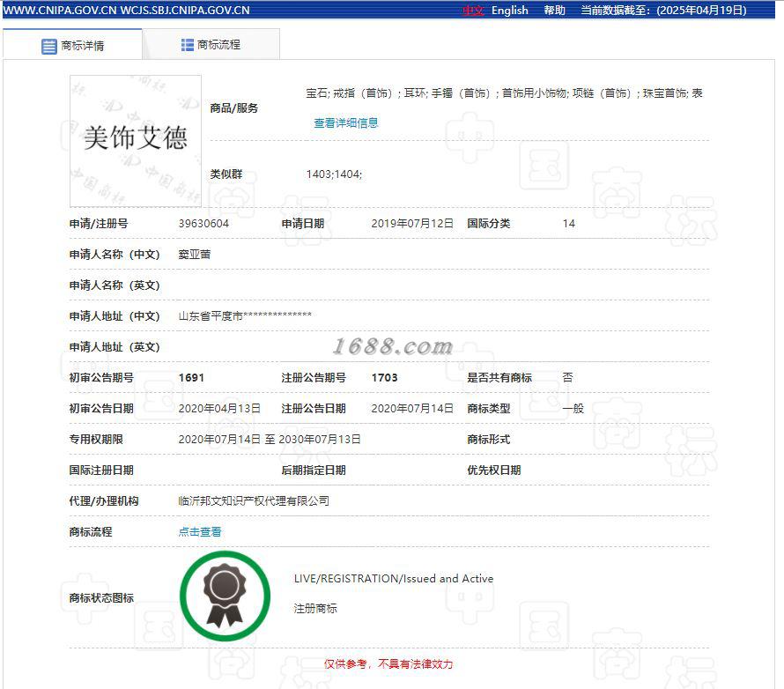Click the green registered-trademark medal icon

[225, 596]
